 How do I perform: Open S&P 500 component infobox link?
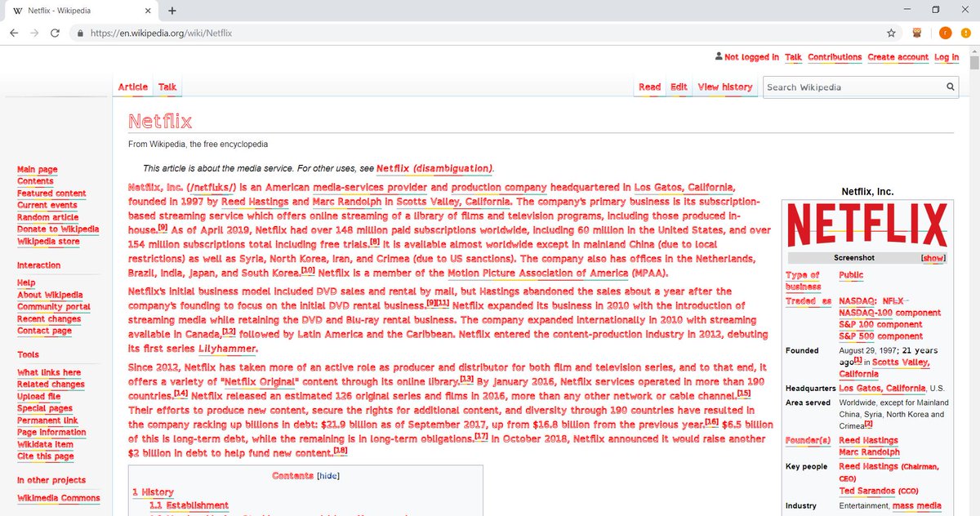pyautogui.click(x=880, y=336)
